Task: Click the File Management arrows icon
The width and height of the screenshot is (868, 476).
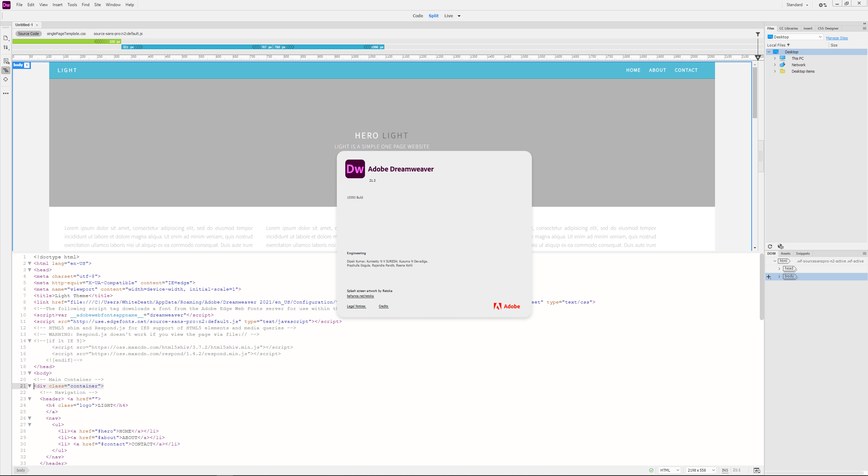Action: [x=6, y=48]
